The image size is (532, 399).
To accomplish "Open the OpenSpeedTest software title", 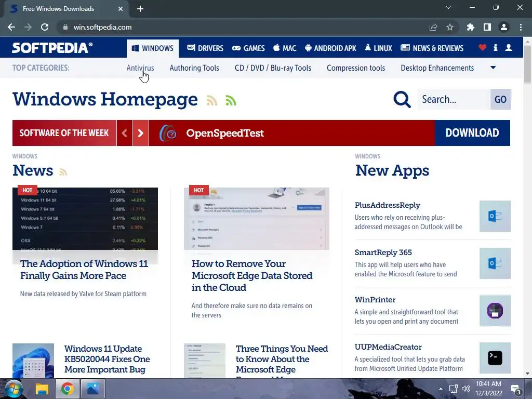I will tap(225, 133).
